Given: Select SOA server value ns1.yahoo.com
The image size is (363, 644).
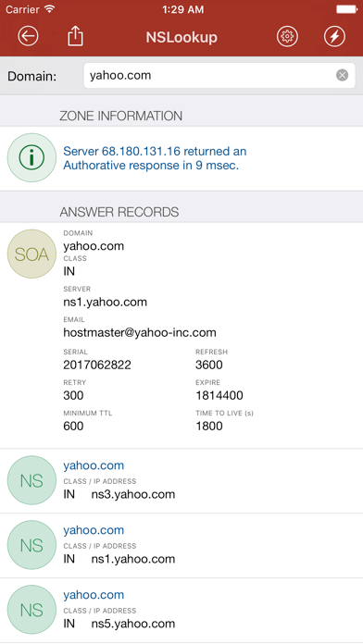Looking at the screenshot, I should tap(106, 303).
